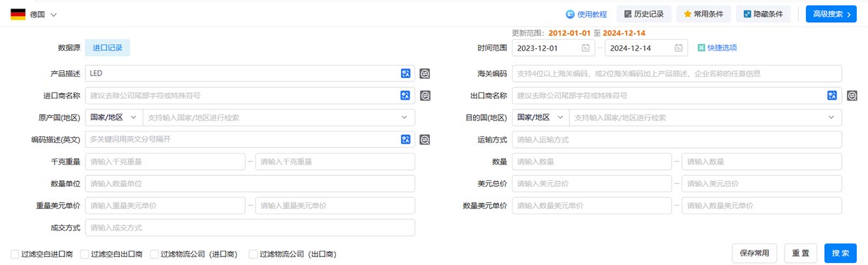Open the 德国 country selector chevron
This screenshot has height=265, width=868.
tap(53, 14)
